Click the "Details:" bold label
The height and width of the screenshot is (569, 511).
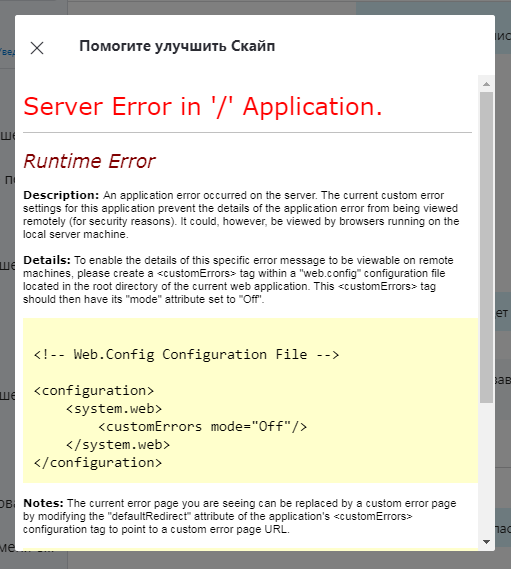tap(47, 260)
